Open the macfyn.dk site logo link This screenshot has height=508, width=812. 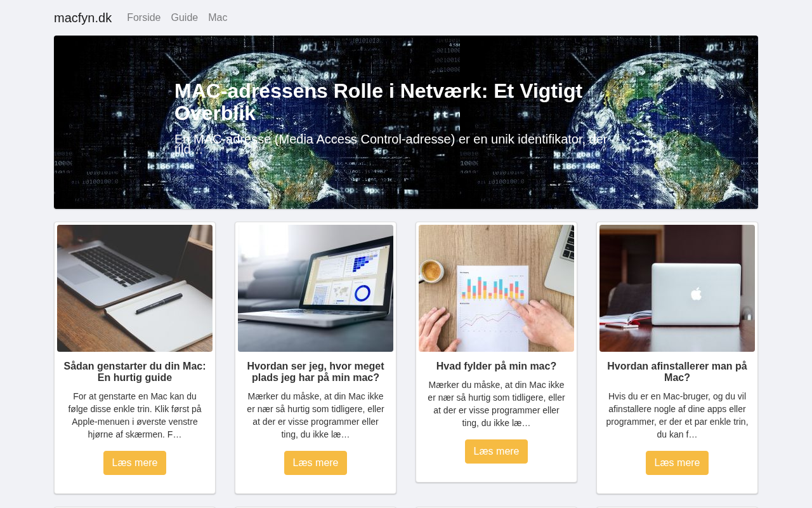[x=82, y=18]
